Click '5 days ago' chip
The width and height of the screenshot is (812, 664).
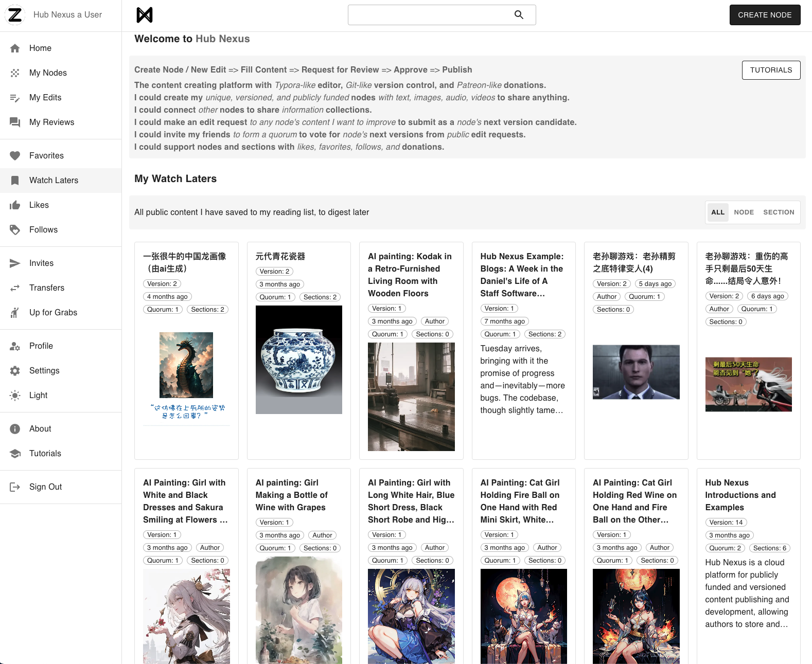tap(655, 284)
